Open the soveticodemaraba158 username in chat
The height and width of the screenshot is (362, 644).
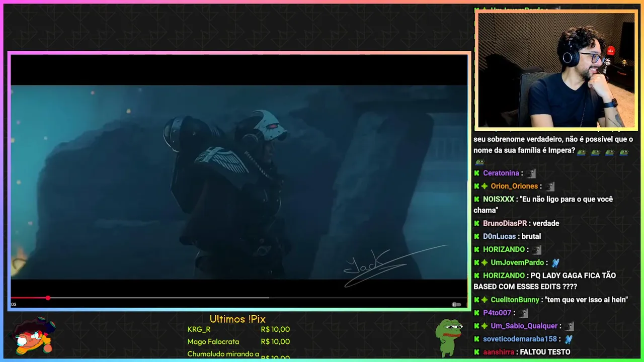click(520, 339)
